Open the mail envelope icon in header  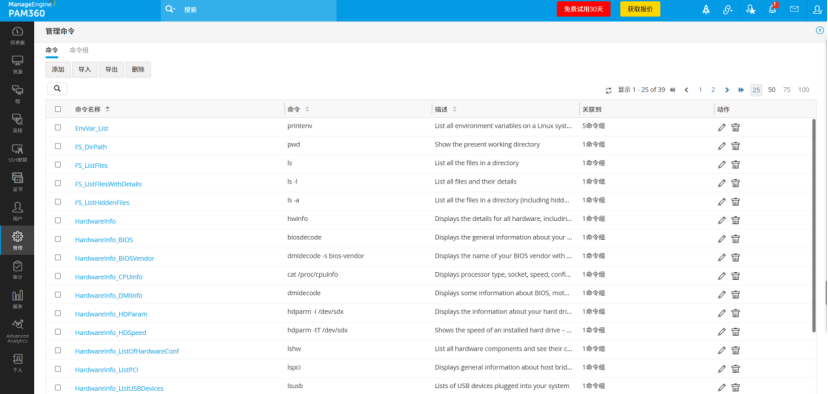pyautogui.click(x=794, y=9)
